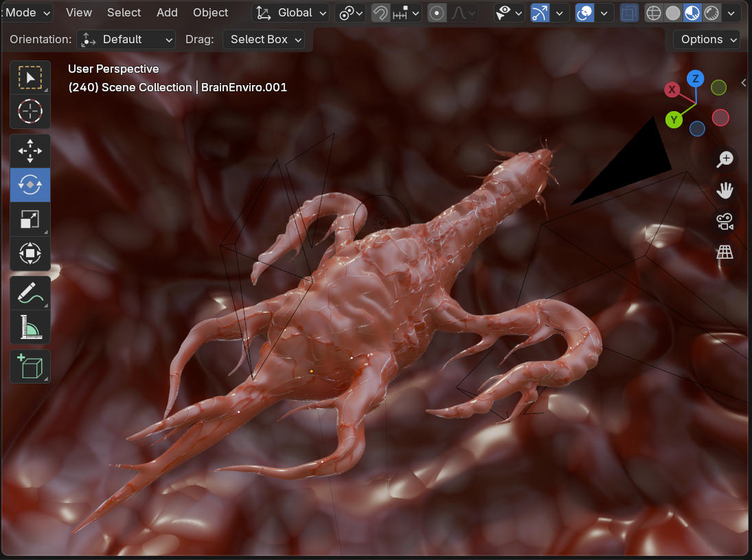This screenshot has height=560, width=752.
Task: Open the Add menu
Action: [x=167, y=13]
